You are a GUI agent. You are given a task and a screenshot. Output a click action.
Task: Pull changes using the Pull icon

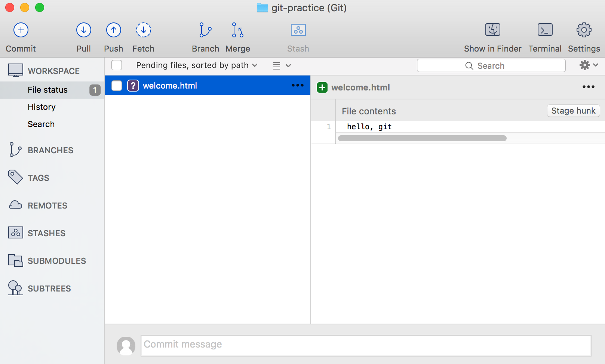84,30
